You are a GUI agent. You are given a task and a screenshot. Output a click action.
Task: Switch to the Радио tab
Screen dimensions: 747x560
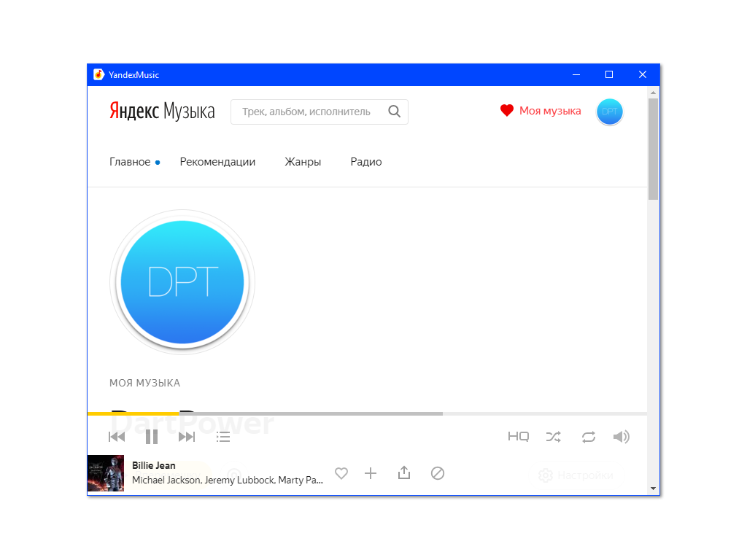366,162
